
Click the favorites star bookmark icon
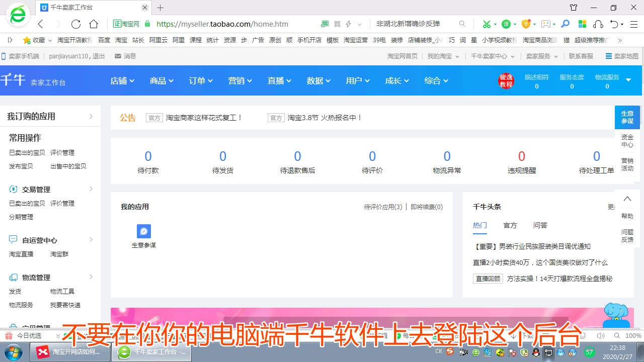pyautogui.click(x=27, y=40)
